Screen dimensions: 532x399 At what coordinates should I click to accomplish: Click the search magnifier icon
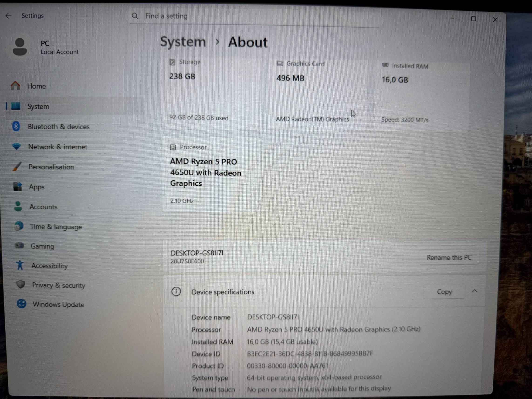pos(135,16)
